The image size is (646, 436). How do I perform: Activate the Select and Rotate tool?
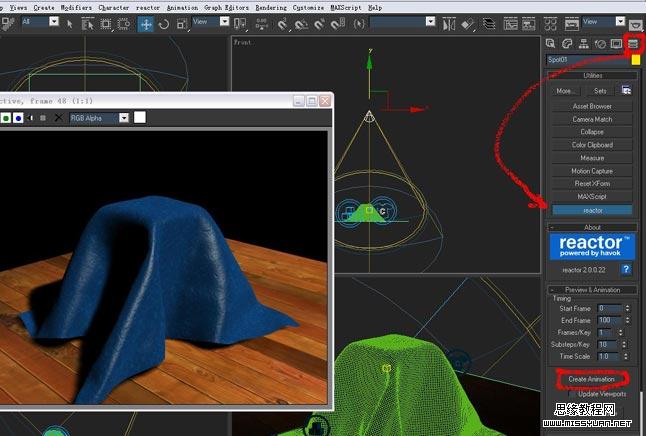164,24
